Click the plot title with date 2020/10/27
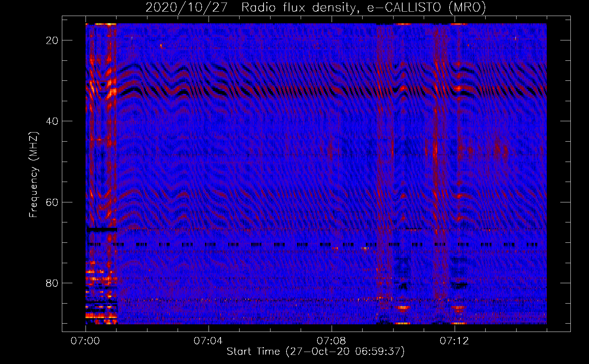Image resolution: width=589 pixels, height=364 pixels. point(316,7)
